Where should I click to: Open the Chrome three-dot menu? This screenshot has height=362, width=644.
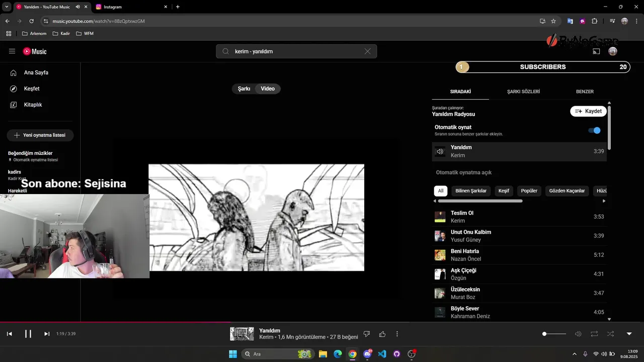pos(636,21)
